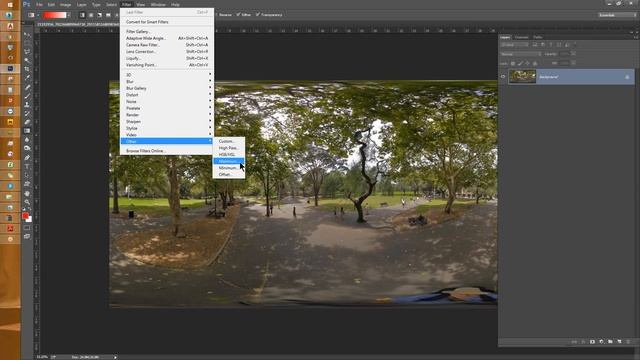Choose Reflected Gradient style icon
The height and width of the screenshot is (360, 640).
click(x=108, y=15)
